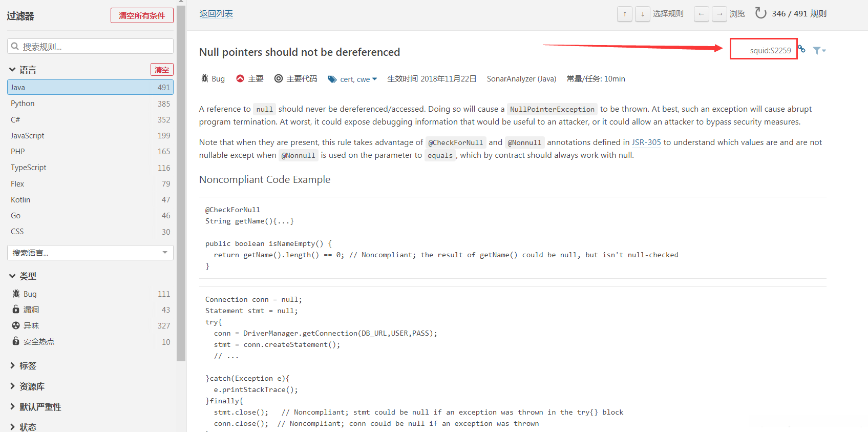Click into the 搜索规则 search field
The image size is (868, 432).
point(90,46)
